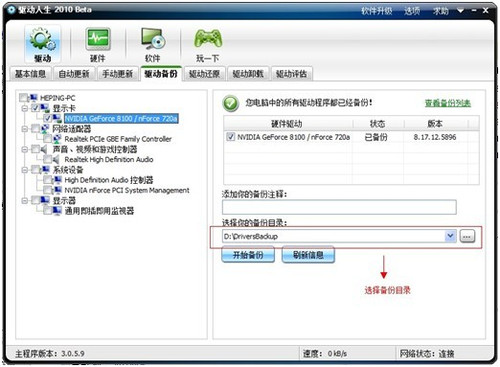This screenshot has height=367, width=500.
Task: Click the icon beside Realtek PCIe GBE Family Controller
Action: point(57,139)
